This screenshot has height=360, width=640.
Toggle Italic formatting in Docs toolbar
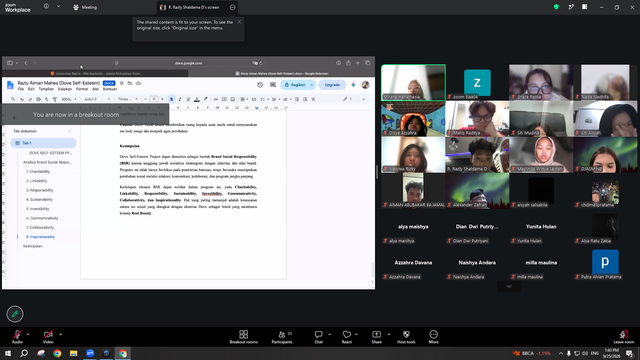pos(180,99)
